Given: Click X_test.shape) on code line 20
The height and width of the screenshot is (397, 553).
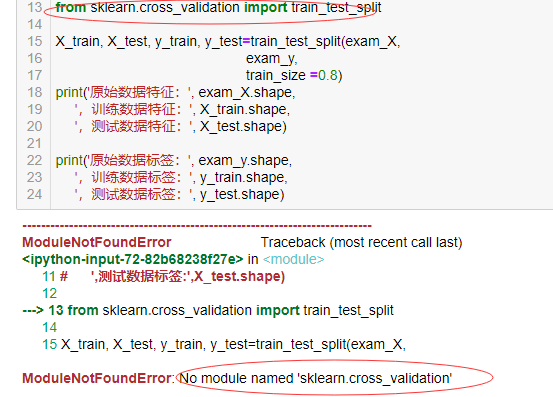Looking at the screenshot, I should pyautogui.click(x=243, y=127).
